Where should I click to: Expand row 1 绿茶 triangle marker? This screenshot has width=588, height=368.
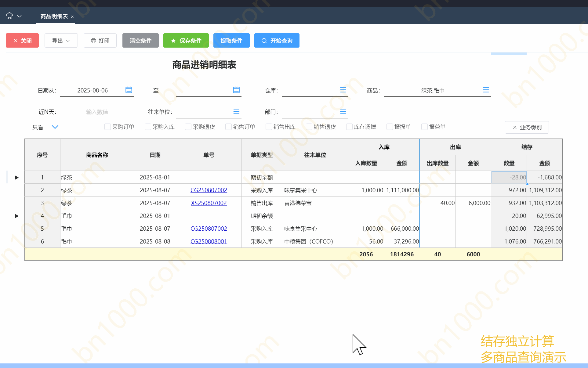(x=17, y=177)
